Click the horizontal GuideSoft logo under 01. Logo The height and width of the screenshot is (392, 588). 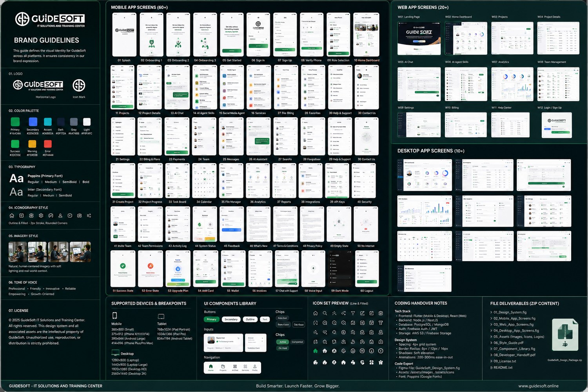point(38,85)
